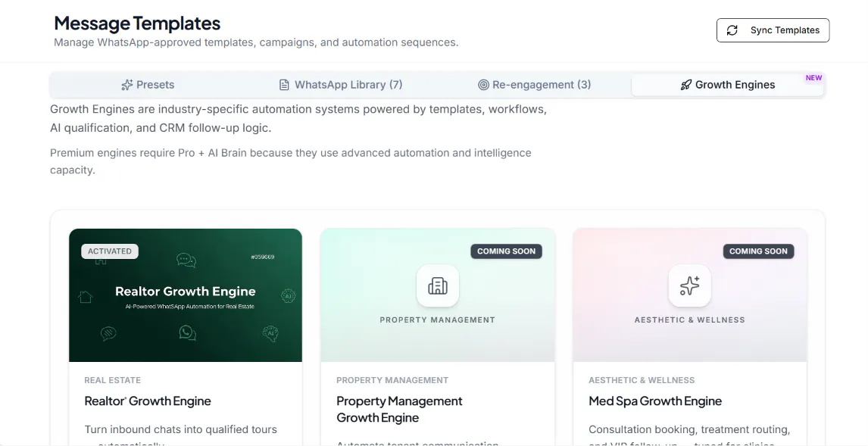Click the 'Manage WhatsApp-approved templates' subtitle
This screenshot has width=868, height=446.
(x=256, y=42)
